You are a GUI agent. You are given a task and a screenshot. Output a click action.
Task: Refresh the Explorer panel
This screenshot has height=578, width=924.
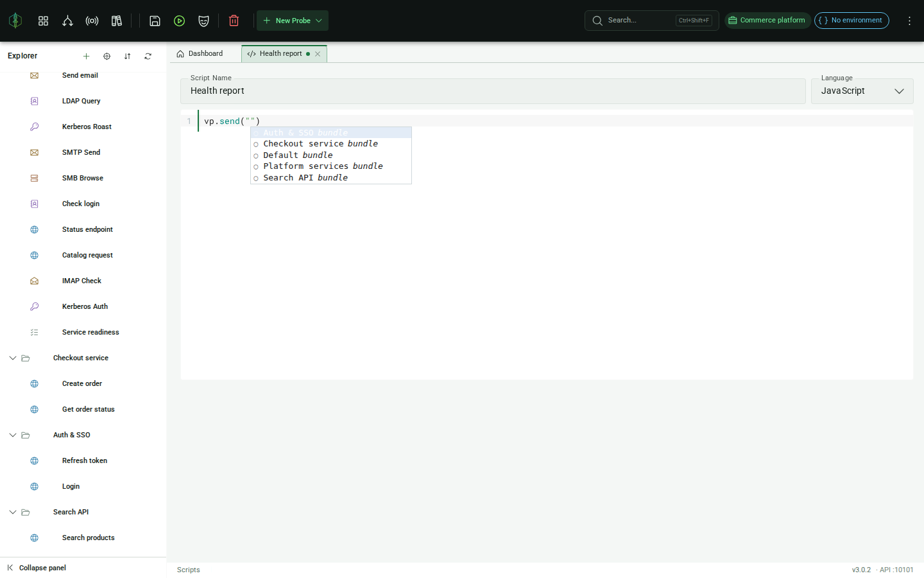click(x=148, y=56)
